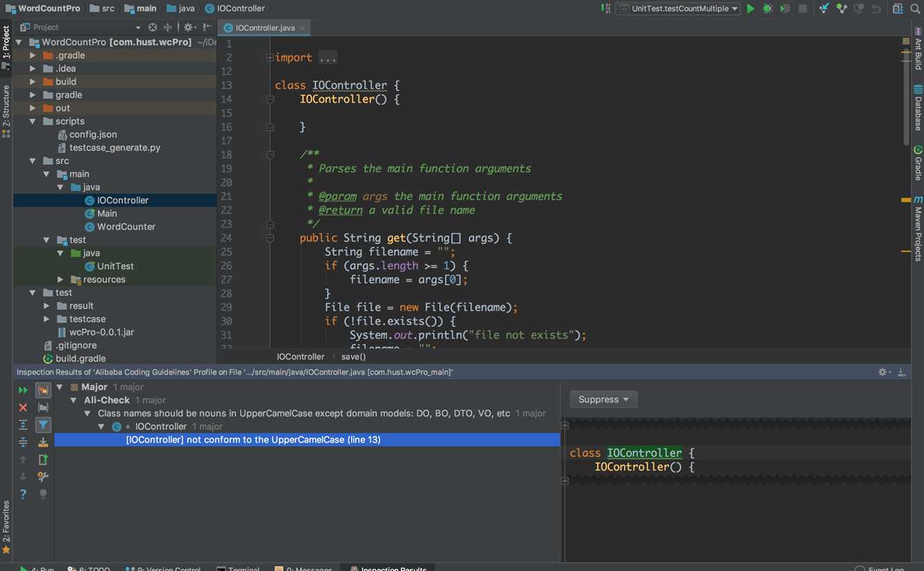Click the main breadcrumb in navigation bar
Viewport: 924px width, 571px height.
[139, 8]
